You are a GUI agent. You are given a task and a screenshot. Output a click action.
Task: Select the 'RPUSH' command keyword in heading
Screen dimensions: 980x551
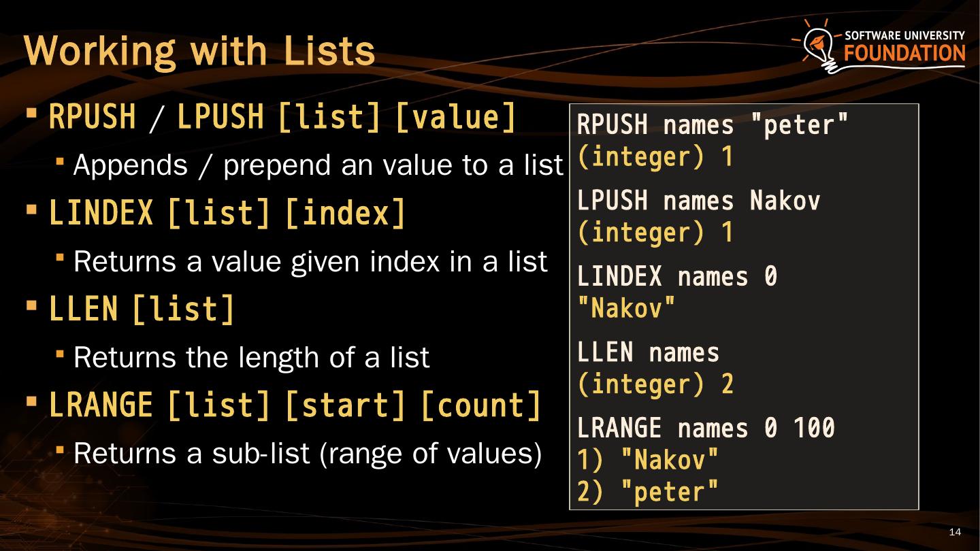pos(93,118)
